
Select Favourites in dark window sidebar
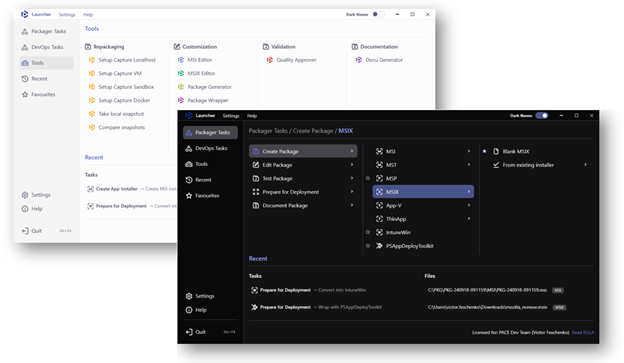tap(210, 195)
